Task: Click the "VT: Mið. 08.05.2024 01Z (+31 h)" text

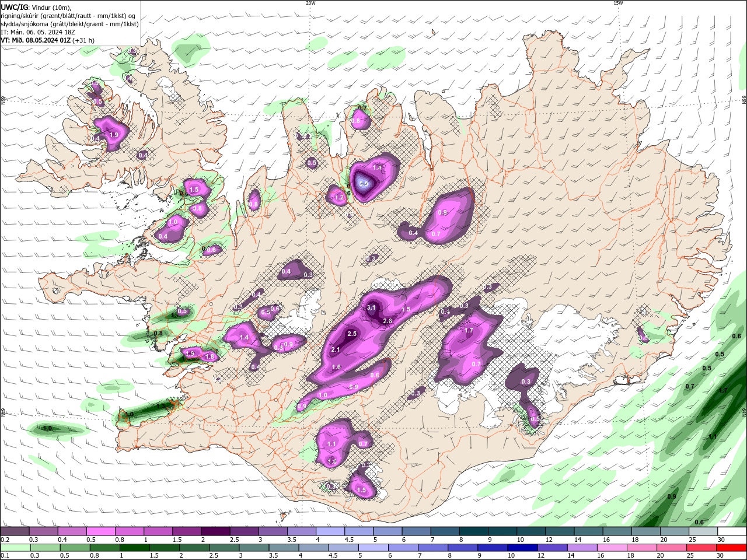Action: pos(48,40)
